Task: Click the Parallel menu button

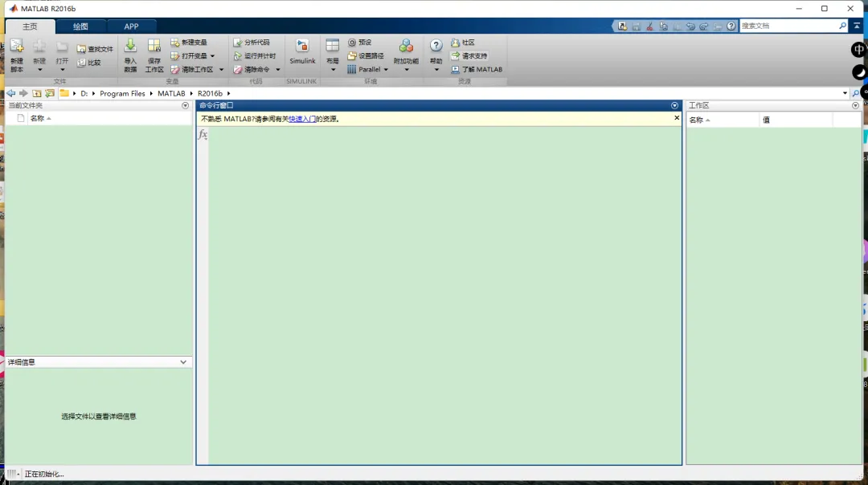Action: [367, 70]
